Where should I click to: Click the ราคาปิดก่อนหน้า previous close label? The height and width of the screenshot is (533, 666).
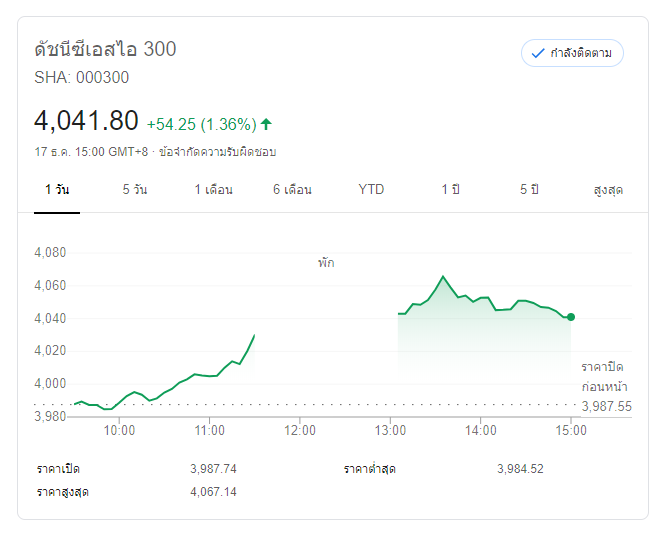coord(605,376)
